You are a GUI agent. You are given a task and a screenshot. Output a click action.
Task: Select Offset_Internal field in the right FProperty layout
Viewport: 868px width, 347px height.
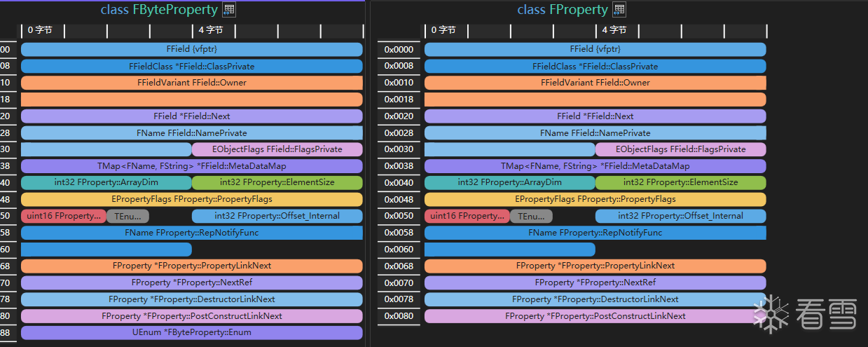(680, 216)
